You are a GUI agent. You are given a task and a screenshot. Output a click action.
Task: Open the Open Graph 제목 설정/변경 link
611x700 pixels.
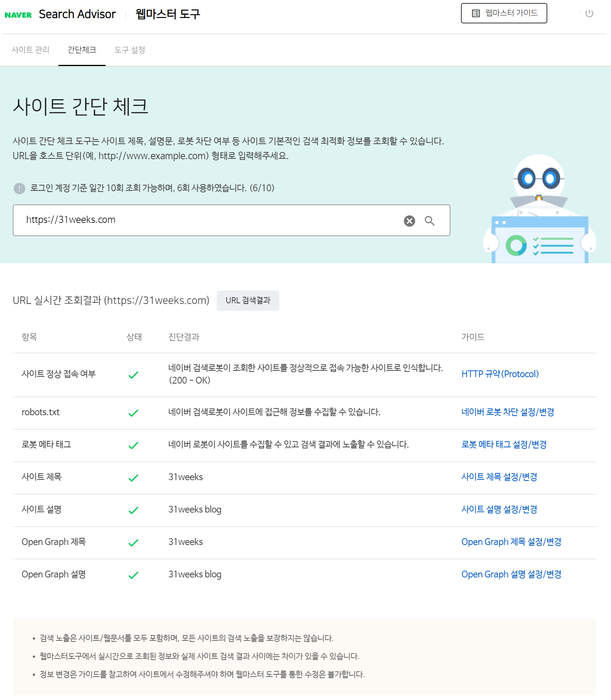coord(511,542)
